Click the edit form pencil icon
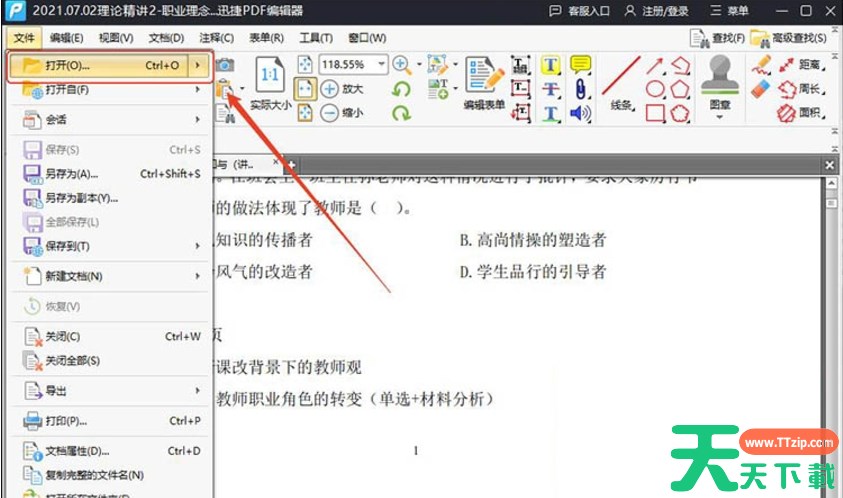 click(484, 75)
